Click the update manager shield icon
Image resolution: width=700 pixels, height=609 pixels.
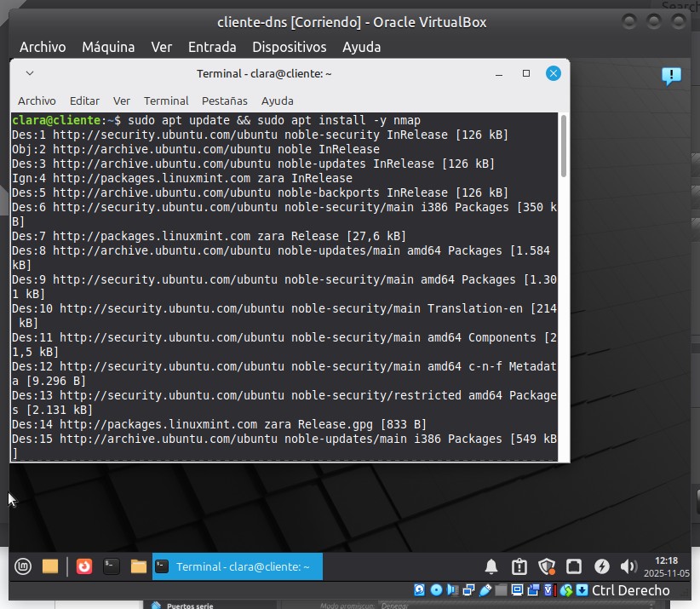click(547, 566)
